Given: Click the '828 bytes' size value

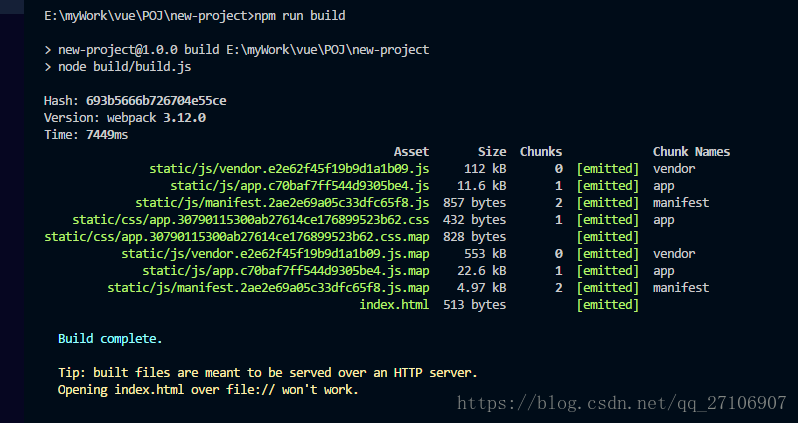Looking at the screenshot, I should pos(475,237).
